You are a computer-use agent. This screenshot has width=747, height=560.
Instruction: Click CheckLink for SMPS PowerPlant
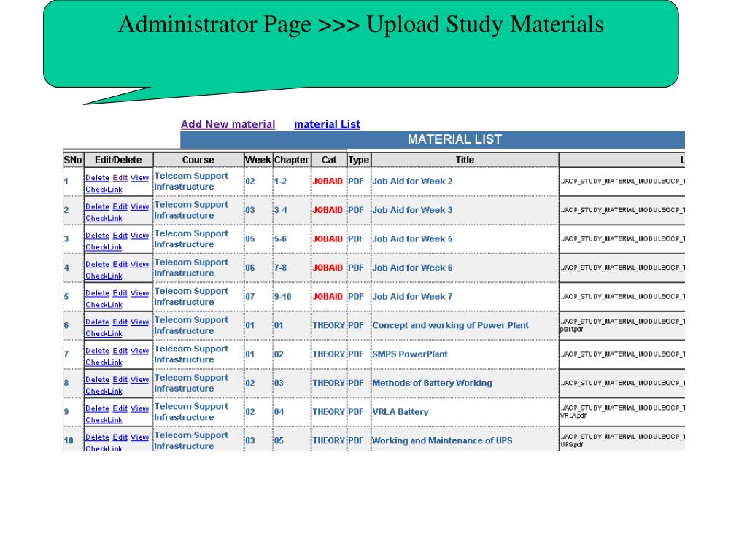tap(104, 362)
